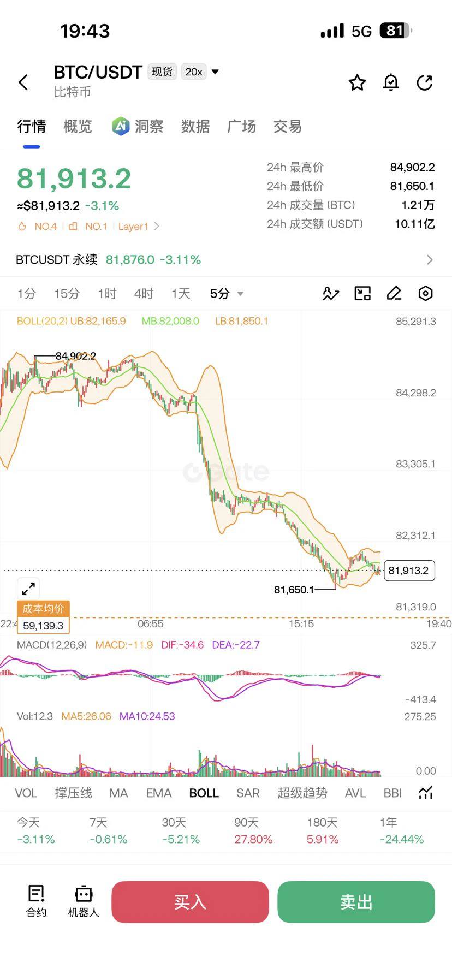Switch to 数据 tab
Image resolution: width=452 pixels, height=980 pixels.
coord(195,127)
